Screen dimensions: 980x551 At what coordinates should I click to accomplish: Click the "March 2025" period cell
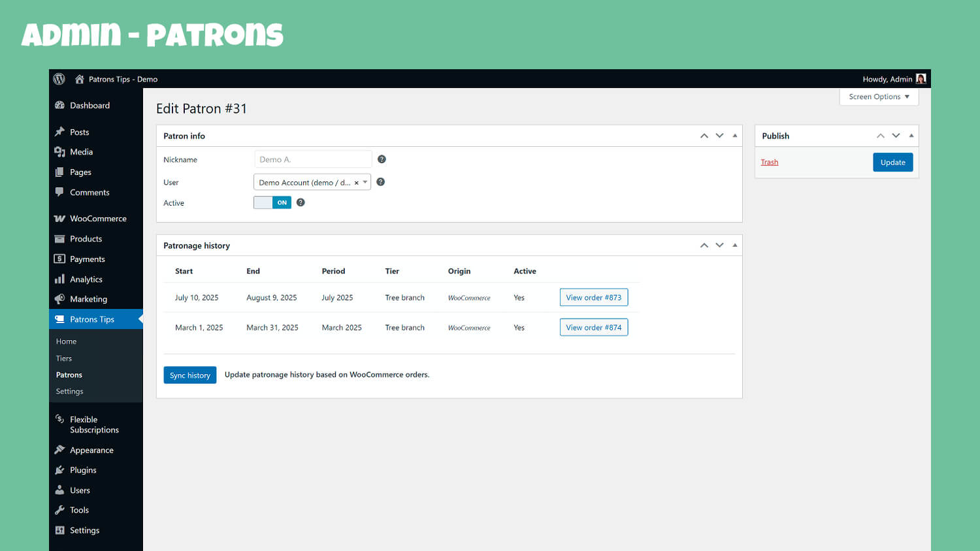[342, 328]
